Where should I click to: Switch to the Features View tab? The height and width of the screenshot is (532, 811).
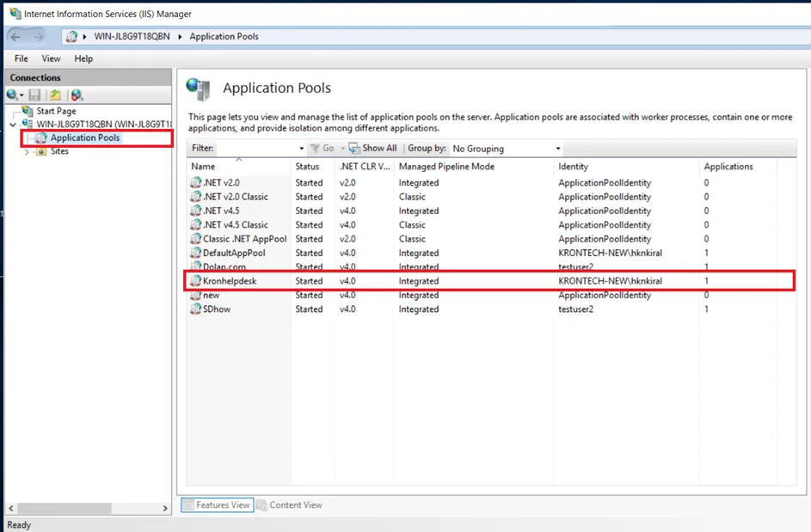click(x=218, y=505)
